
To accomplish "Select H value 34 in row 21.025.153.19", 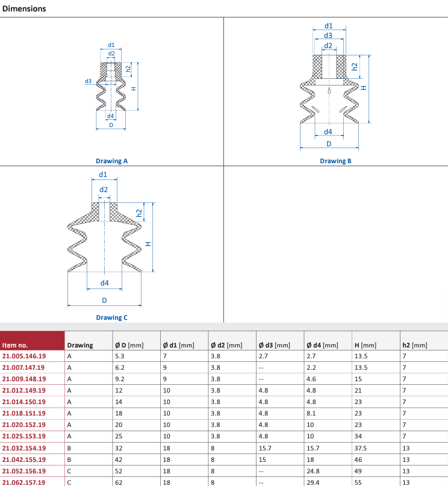I will 358,437.
